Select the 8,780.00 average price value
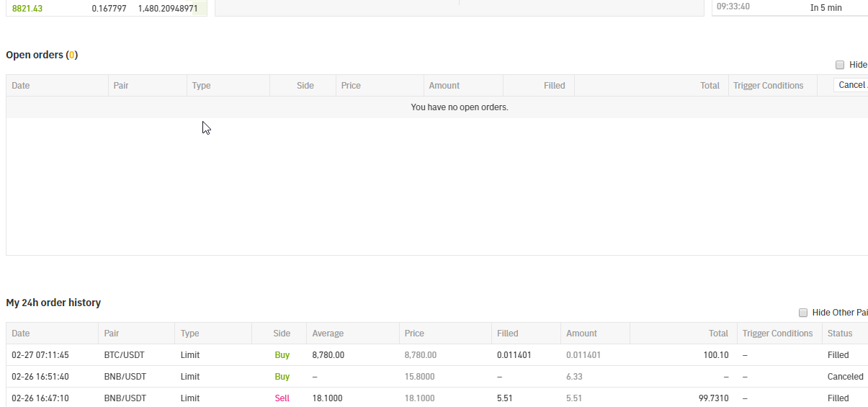Image resolution: width=868 pixels, height=407 pixels. point(328,355)
